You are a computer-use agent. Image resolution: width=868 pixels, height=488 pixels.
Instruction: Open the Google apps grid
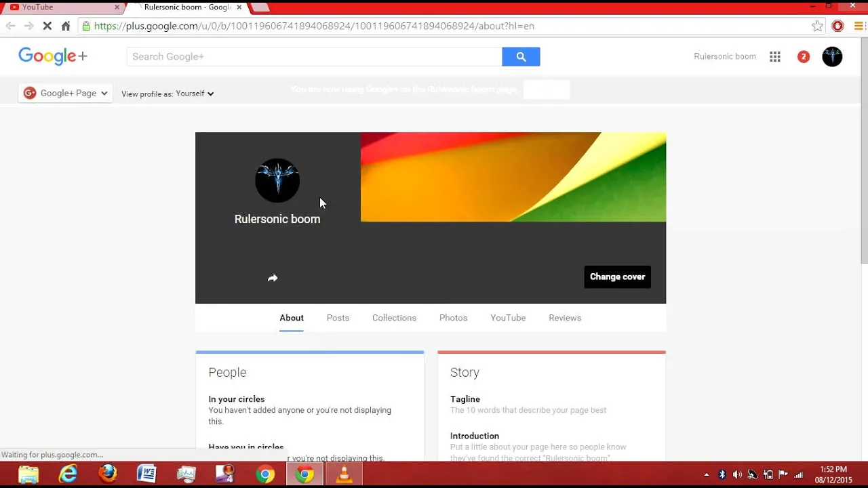coord(775,57)
